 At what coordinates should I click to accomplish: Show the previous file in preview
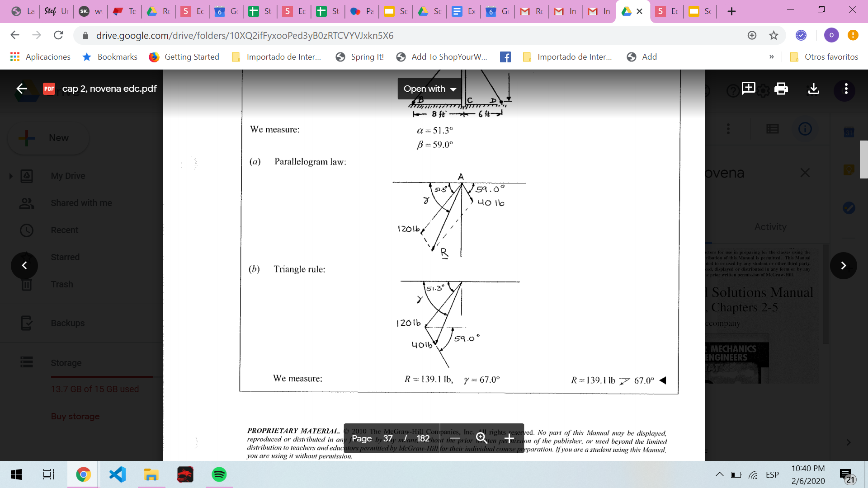(24, 266)
